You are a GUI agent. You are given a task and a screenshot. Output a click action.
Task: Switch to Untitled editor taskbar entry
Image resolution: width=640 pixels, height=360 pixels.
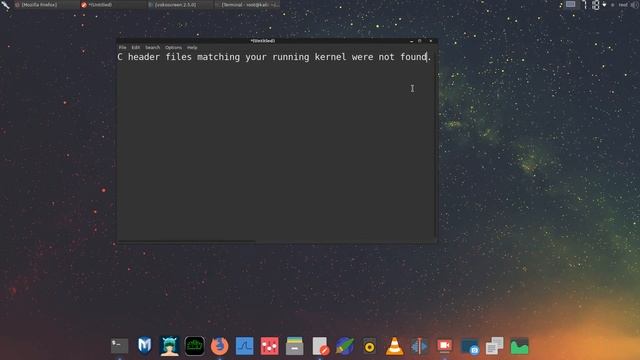(x=112, y=5)
